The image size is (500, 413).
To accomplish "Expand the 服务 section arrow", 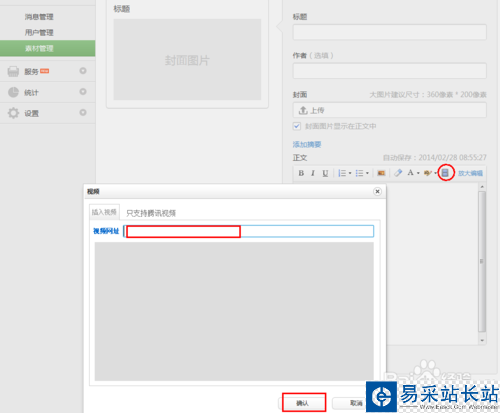I will (x=83, y=71).
